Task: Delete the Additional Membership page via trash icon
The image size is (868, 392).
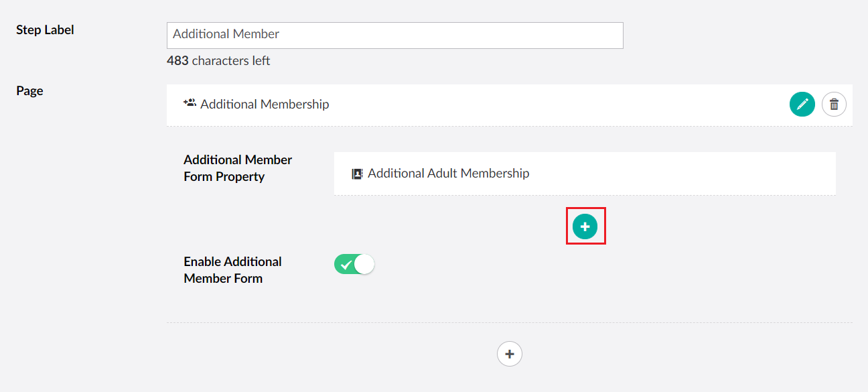Action: pos(834,104)
